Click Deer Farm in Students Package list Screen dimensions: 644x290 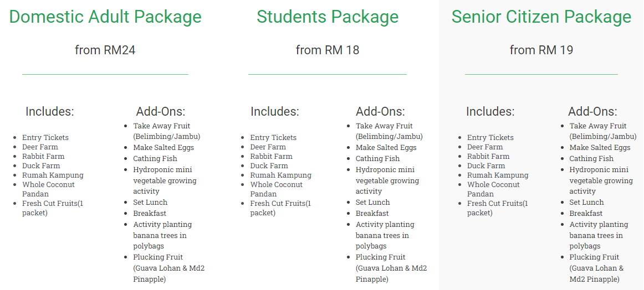coord(268,147)
